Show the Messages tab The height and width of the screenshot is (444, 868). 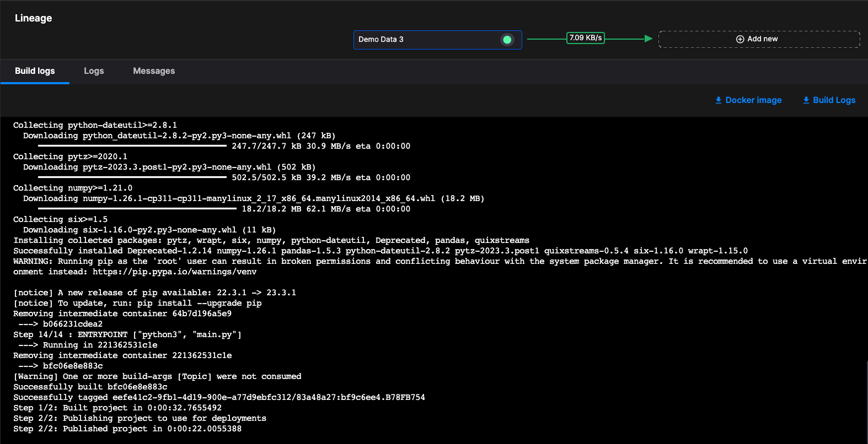(154, 71)
